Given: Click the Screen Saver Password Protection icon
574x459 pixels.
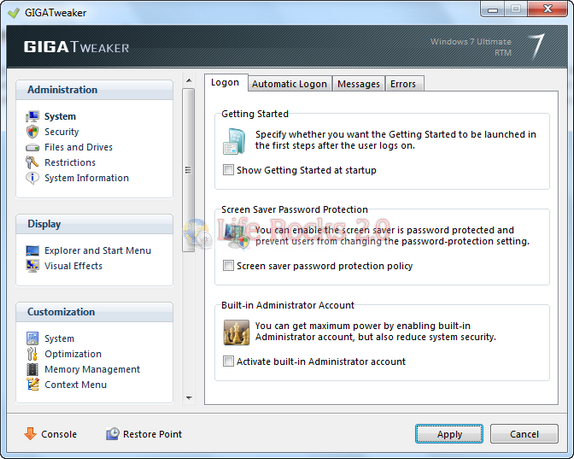Looking at the screenshot, I should 237,236.
